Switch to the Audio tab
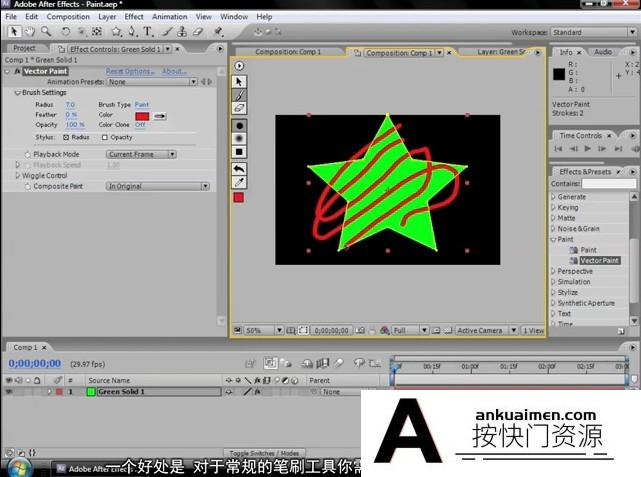641x477 pixels. point(603,52)
